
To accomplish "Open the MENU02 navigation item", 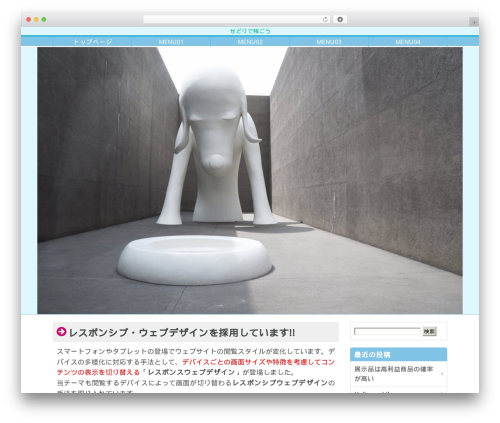I will [250, 42].
